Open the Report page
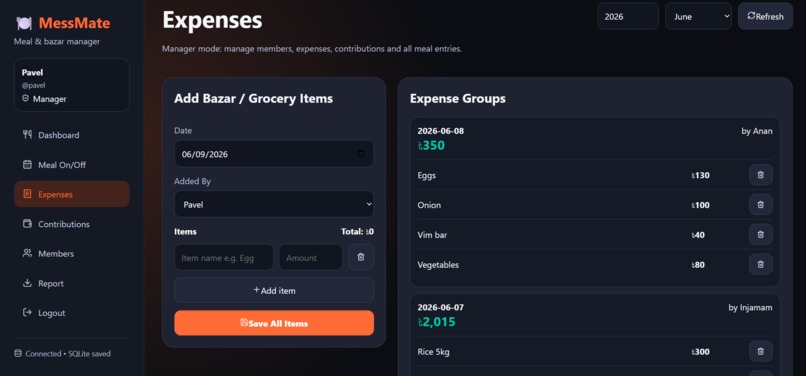Image resolution: width=806 pixels, height=376 pixels. (x=71, y=283)
